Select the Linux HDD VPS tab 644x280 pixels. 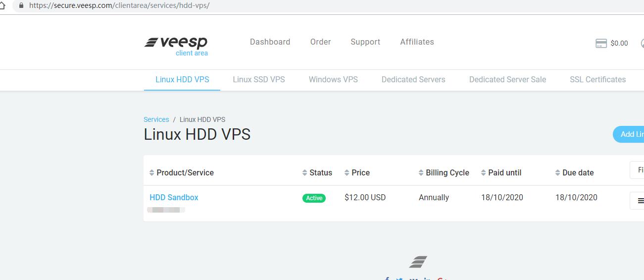(x=182, y=80)
